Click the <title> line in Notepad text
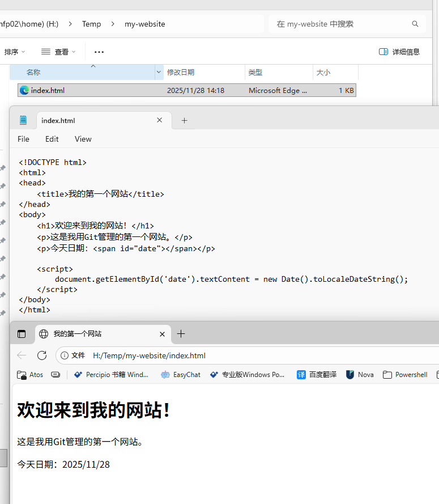 click(x=100, y=194)
